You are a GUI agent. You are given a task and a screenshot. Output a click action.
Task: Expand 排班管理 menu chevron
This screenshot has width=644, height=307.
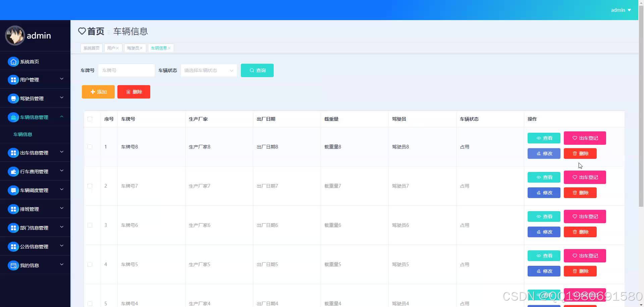tap(62, 208)
